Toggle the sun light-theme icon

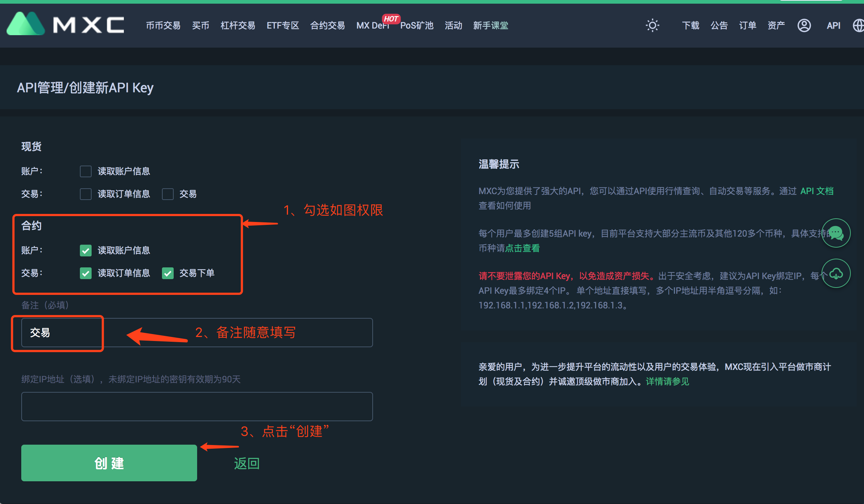point(652,25)
